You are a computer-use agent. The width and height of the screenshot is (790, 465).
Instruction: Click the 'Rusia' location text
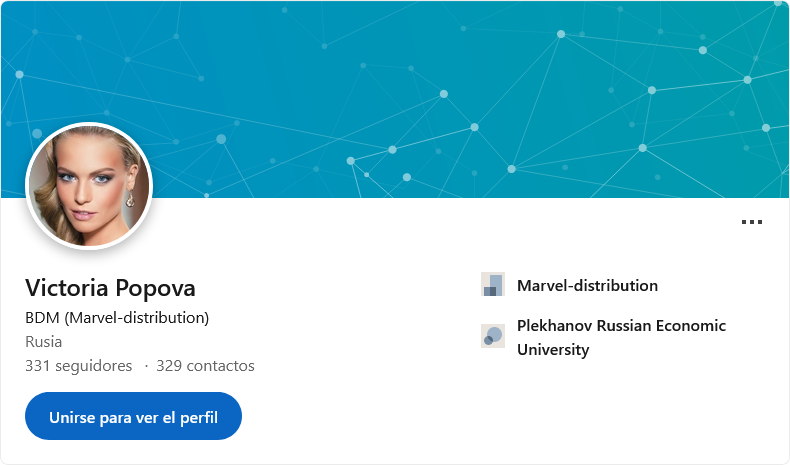44,342
